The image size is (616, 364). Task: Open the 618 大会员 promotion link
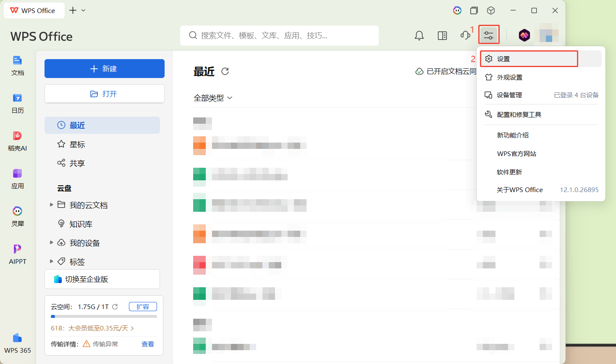click(92, 328)
